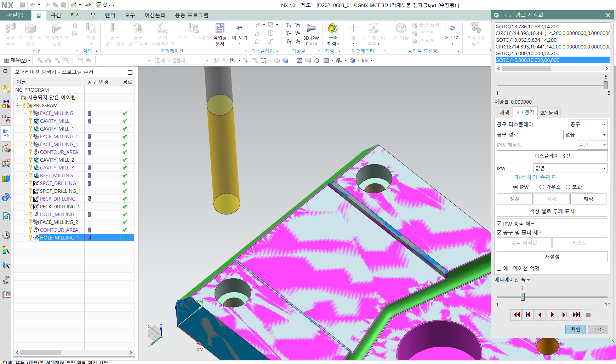Image resolution: width=616 pixels, height=364 pixels.
Task: Open the 메뉴(M) menu button
Action: [x=17, y=60]
